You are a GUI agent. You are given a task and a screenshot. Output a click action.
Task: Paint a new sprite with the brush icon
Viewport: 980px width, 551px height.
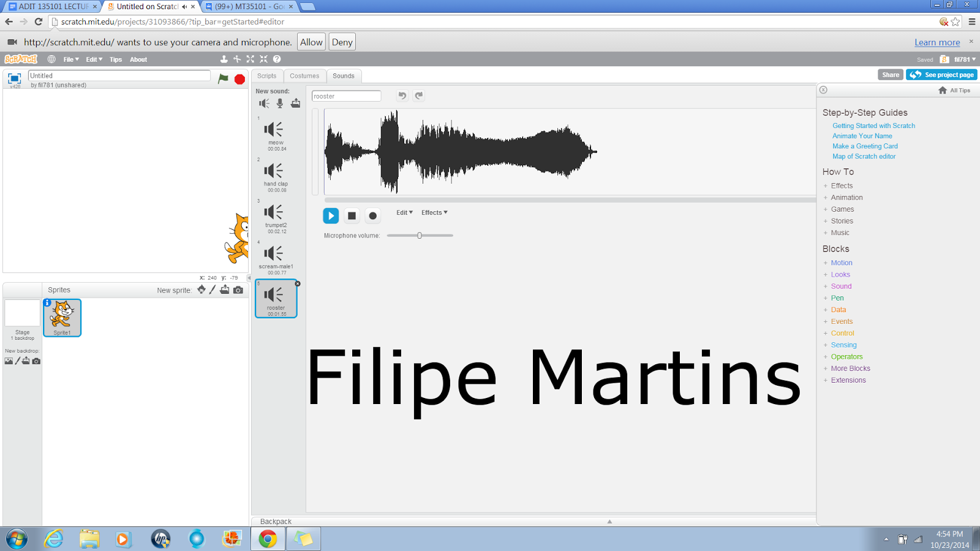pyautogui.click(x=213, y=290)
